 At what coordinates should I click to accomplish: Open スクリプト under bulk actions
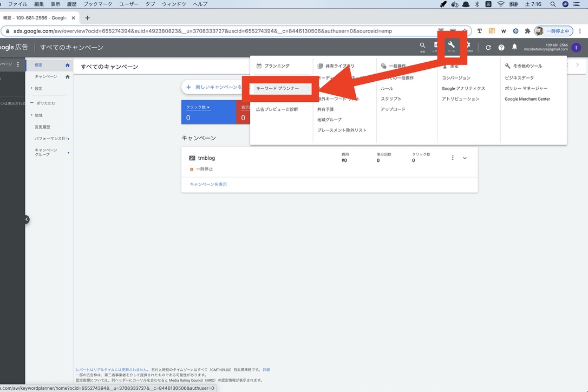pos(391,99)
